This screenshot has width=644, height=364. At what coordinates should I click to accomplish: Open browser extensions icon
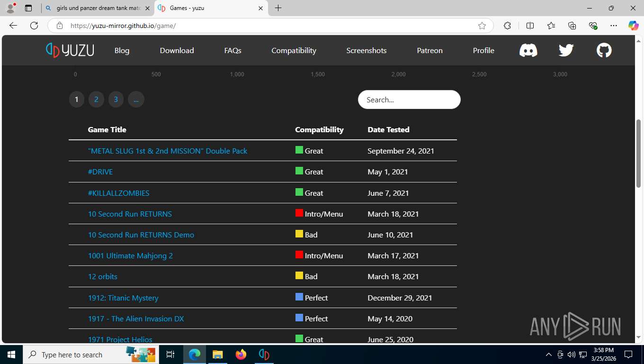coord(507,26)
